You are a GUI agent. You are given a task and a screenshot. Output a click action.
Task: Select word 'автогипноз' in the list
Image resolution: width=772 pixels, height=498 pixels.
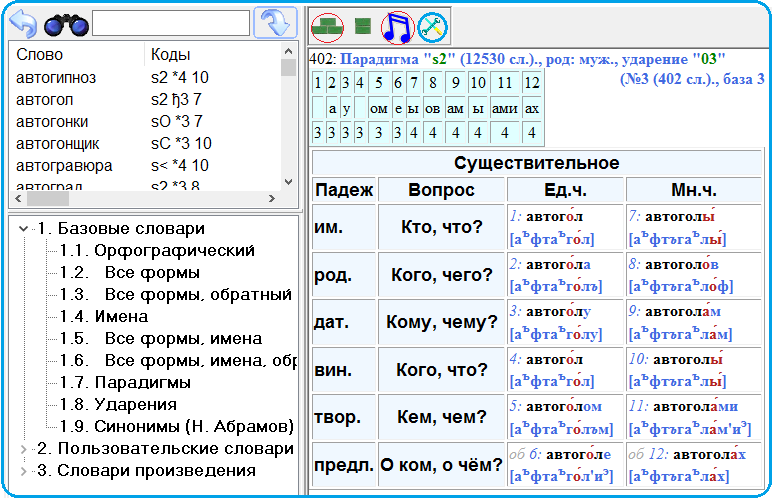pos(56,78)
